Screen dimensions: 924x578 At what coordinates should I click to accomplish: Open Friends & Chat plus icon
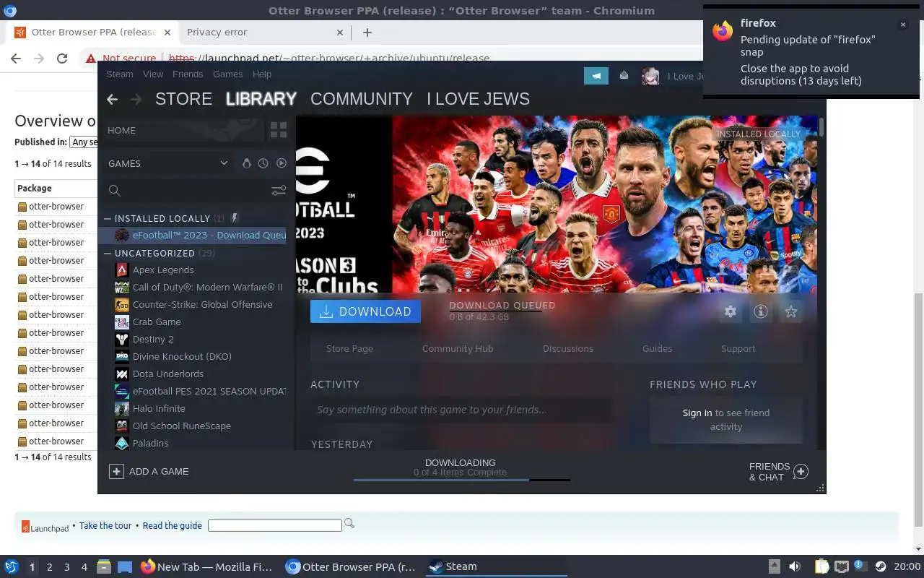click(801, 472)
